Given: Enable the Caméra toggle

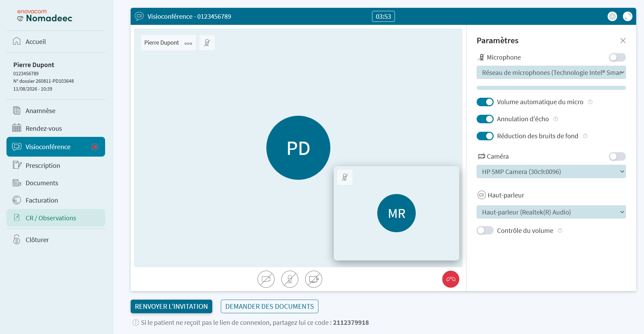Looking at the screenshot, I should click(617, 156).
